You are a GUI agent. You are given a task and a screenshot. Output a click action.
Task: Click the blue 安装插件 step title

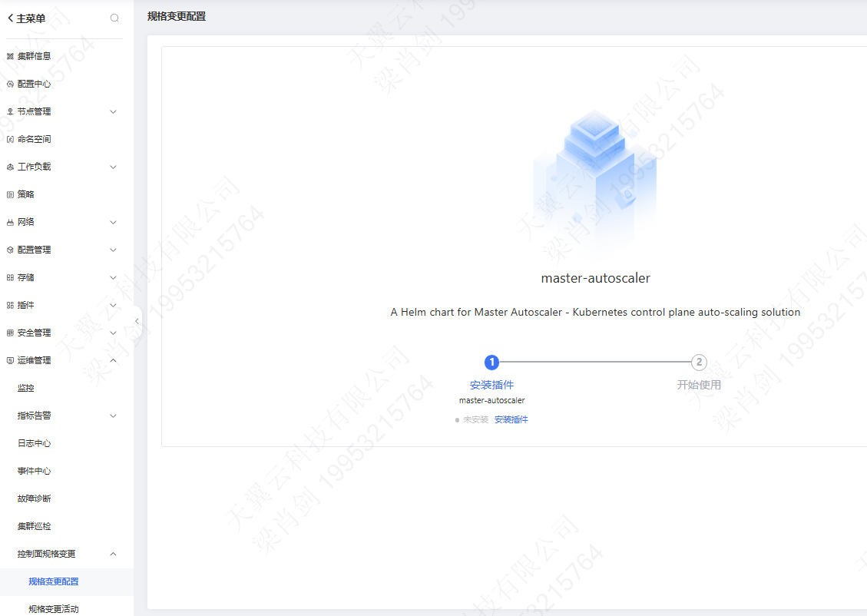[491, 385]
